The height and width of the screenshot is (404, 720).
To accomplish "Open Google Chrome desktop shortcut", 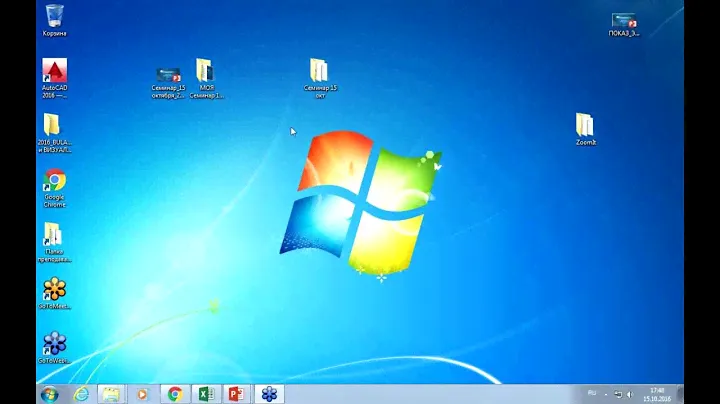I will tap(54, 181).
